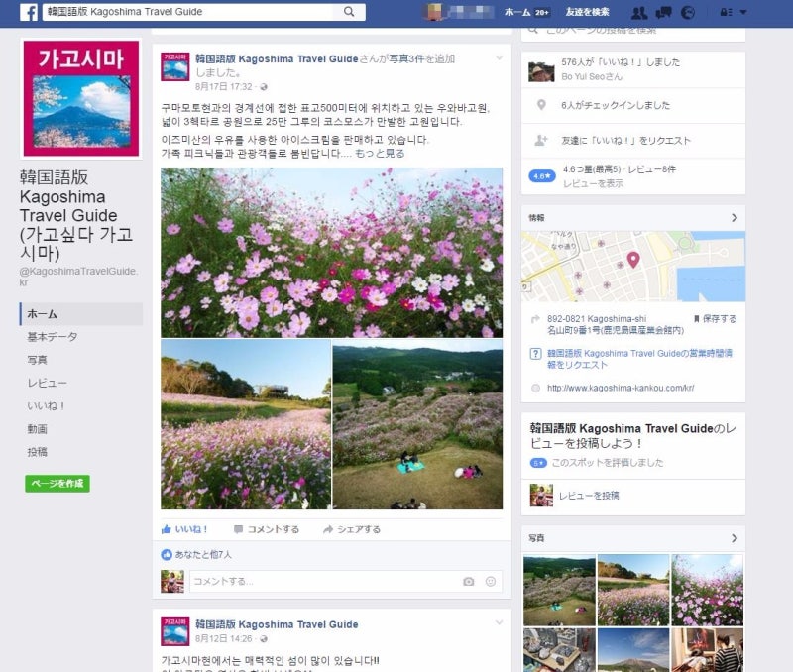Image resolution: width=793 pixels, height=672 pixels.
Task: Click the check-in pin icon
Action: [x=541, y=105]
